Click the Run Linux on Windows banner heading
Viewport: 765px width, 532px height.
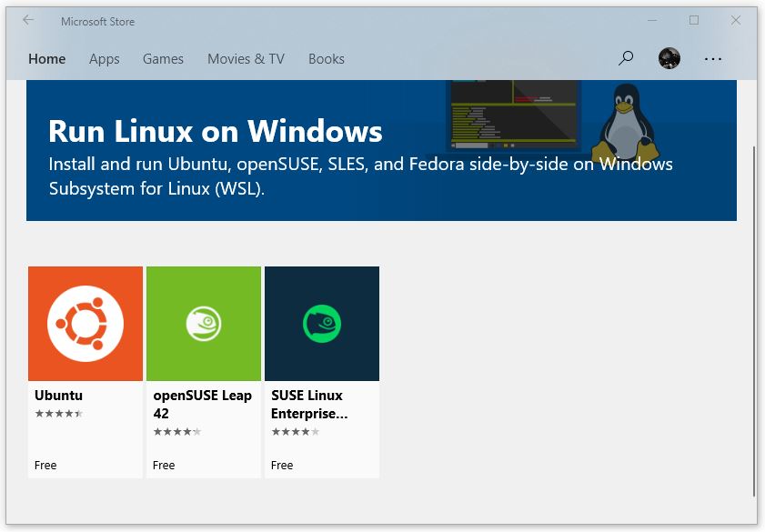(x=216, y=131)
